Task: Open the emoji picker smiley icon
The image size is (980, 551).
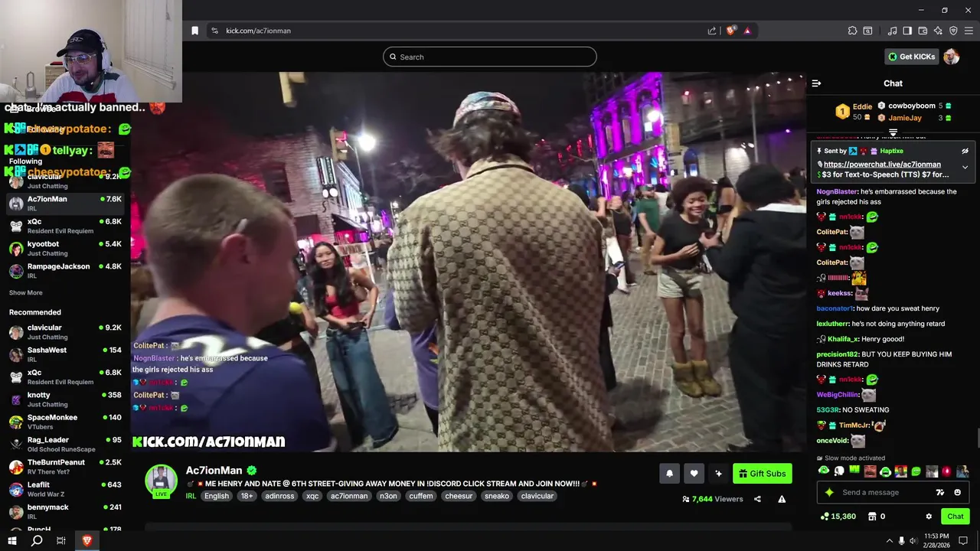Action: click(957, 492)
